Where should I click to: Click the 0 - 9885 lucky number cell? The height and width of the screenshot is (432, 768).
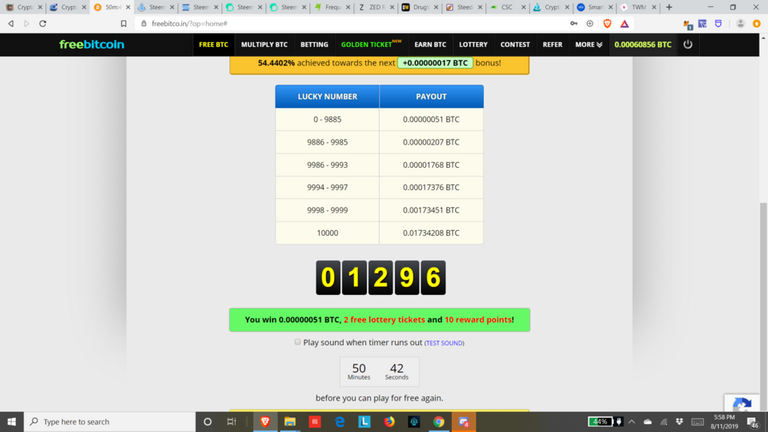click(x=327, y=119)
